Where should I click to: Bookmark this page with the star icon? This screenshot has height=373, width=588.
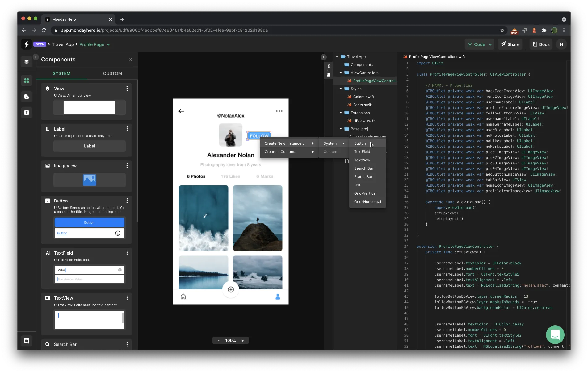(502, 30)
